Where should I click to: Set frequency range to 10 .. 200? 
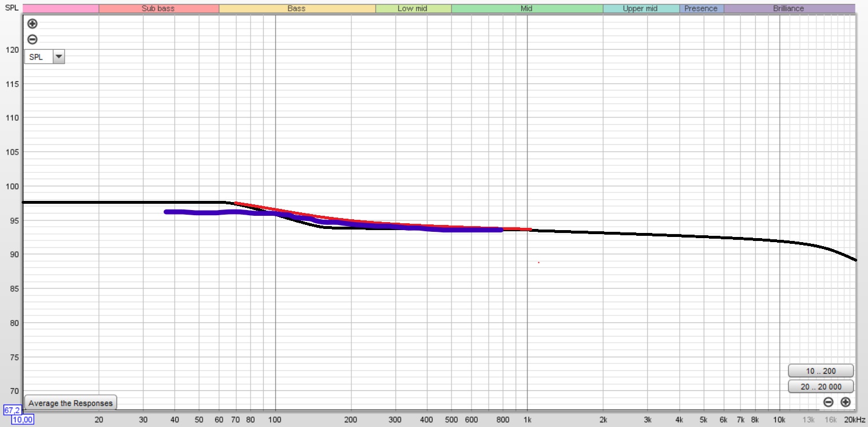tap(820, 371)
